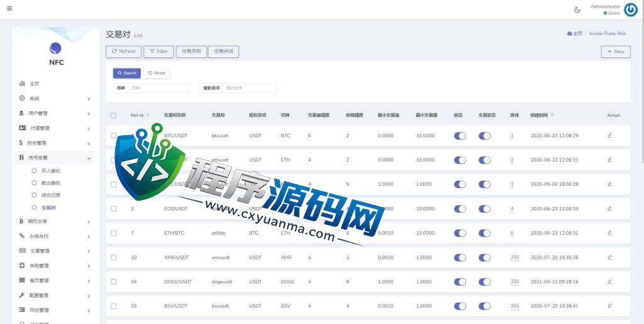
Task: Toggle 交易状态 switch for BSV/USDT
Action: (484, 306)
